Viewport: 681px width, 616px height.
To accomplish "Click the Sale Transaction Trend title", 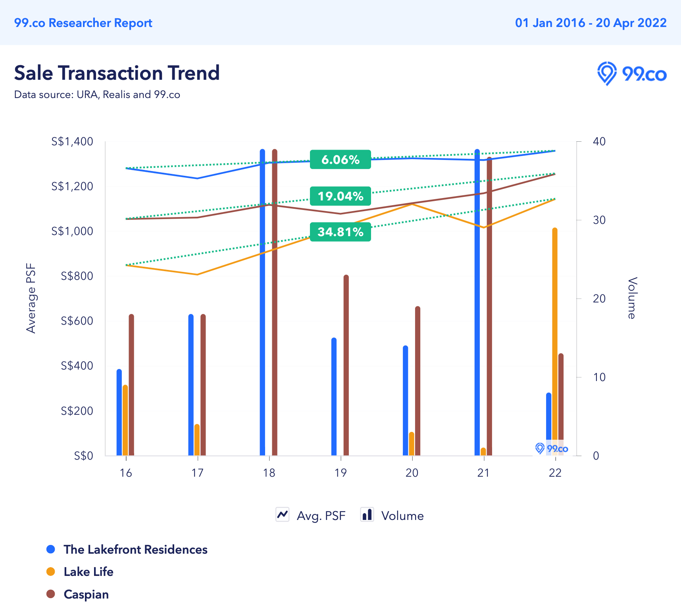I will 117,73.
